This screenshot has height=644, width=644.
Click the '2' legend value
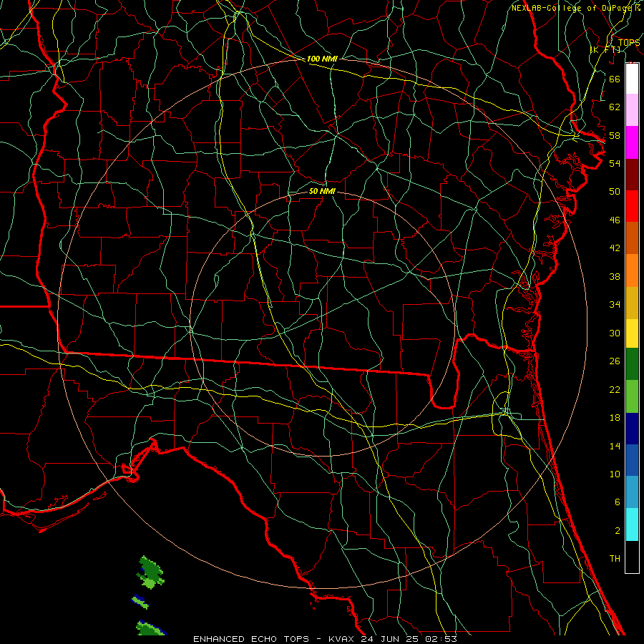pyautogui.click(x=617, y=531)
